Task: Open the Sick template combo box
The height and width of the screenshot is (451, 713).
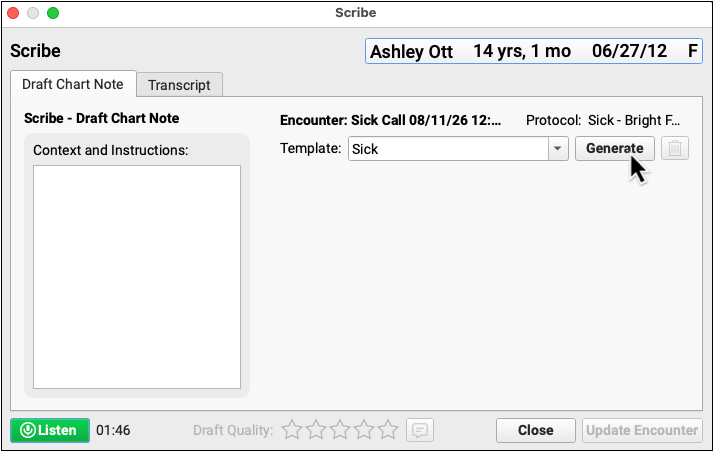Action: tap(458, 149)
